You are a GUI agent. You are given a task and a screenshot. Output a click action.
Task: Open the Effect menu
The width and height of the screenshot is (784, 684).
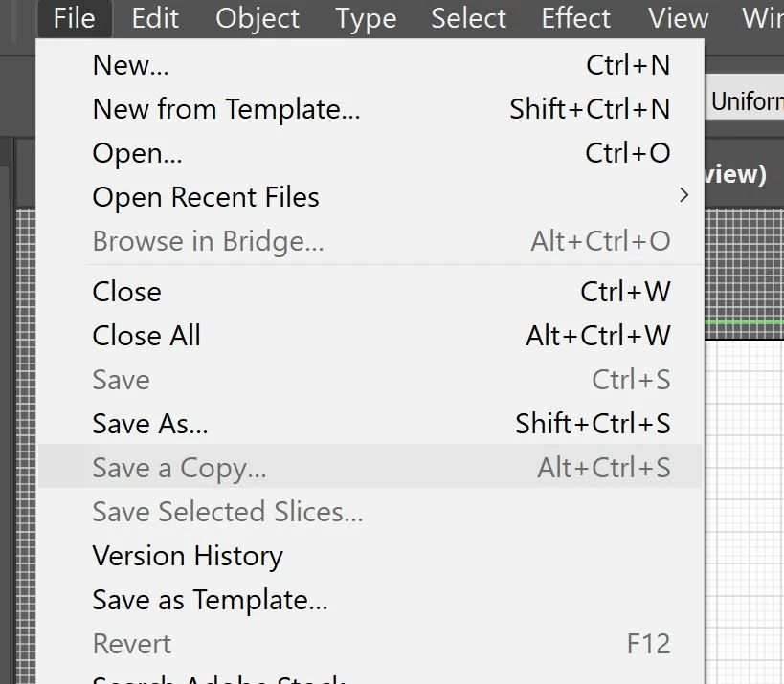(576, 18)
